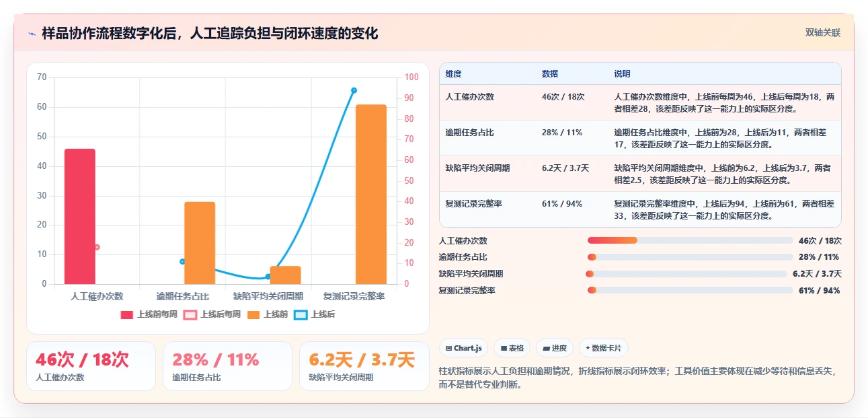Click the blue line point above 复测记录完整率
Screen dimensions: 868x418
354,90
